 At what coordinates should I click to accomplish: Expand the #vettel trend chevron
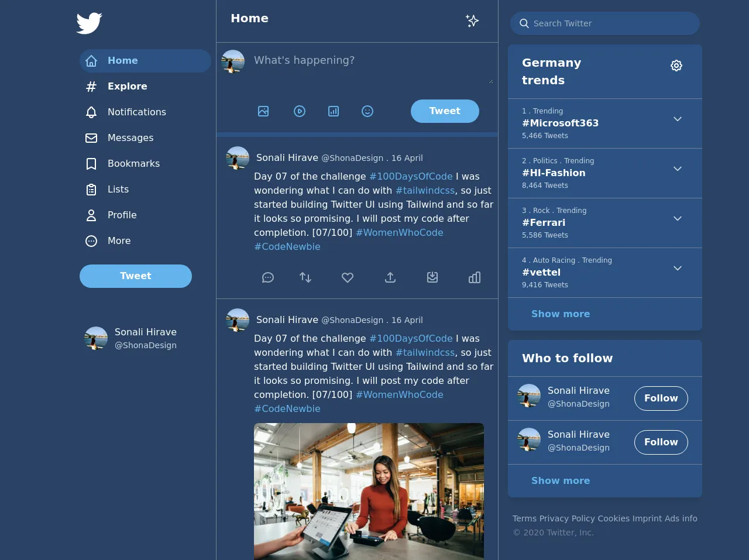click(x=678, y=269)
